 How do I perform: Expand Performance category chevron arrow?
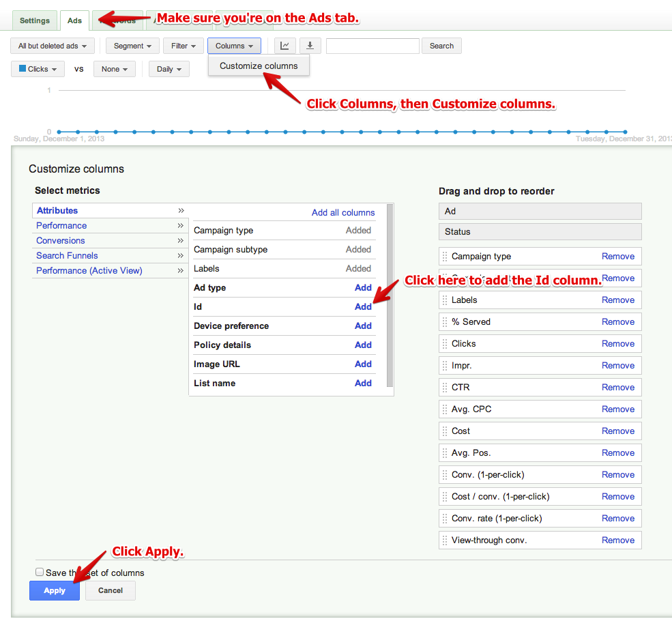coord(181,226)
